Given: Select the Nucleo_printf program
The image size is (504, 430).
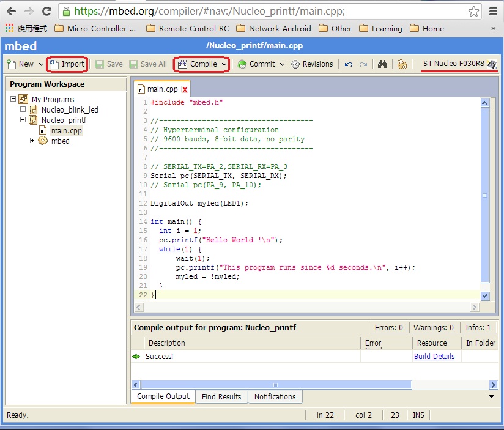Looking at the screenshot, I should click(x=64, y=120).
